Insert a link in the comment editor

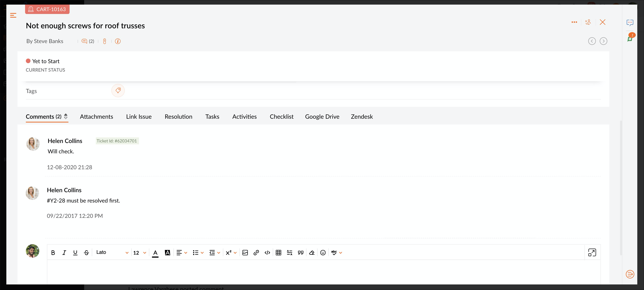click(x=256, y=252)
